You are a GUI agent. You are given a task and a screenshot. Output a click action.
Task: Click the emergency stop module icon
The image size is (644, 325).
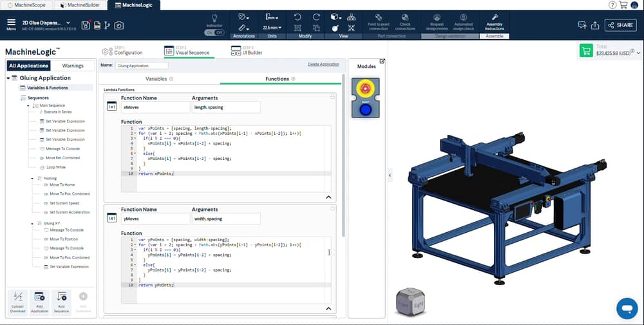coord(366,88)
